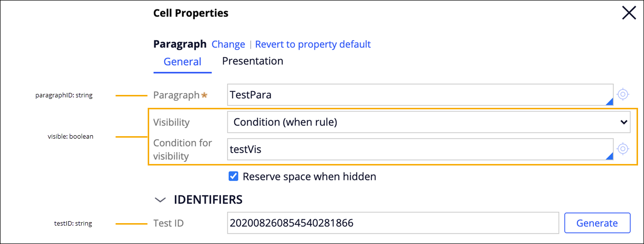
Task: Click Revert to property default link
Action: [x=313, y=44]
